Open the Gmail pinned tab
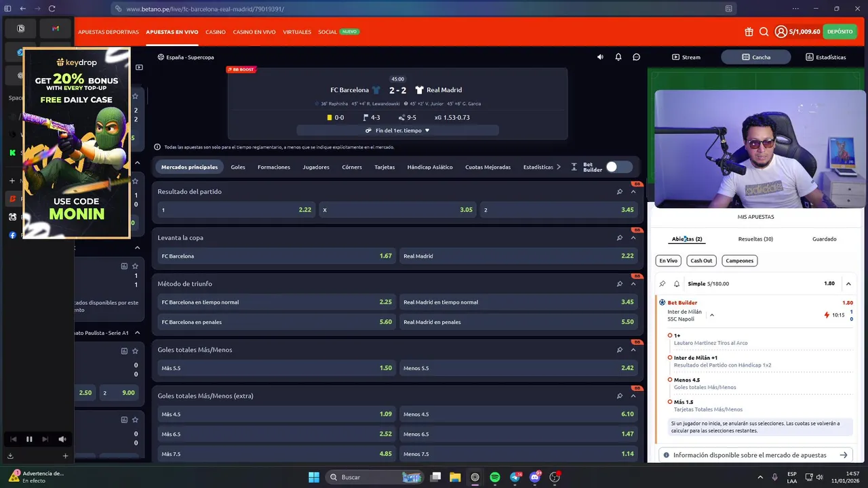Screen dimensions: 868x488 [x=56, y=28]
